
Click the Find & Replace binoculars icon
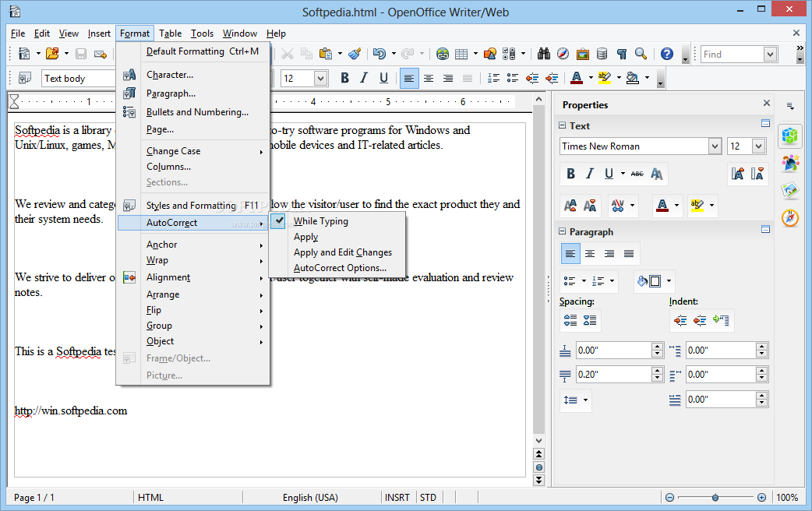pos(544,54)
